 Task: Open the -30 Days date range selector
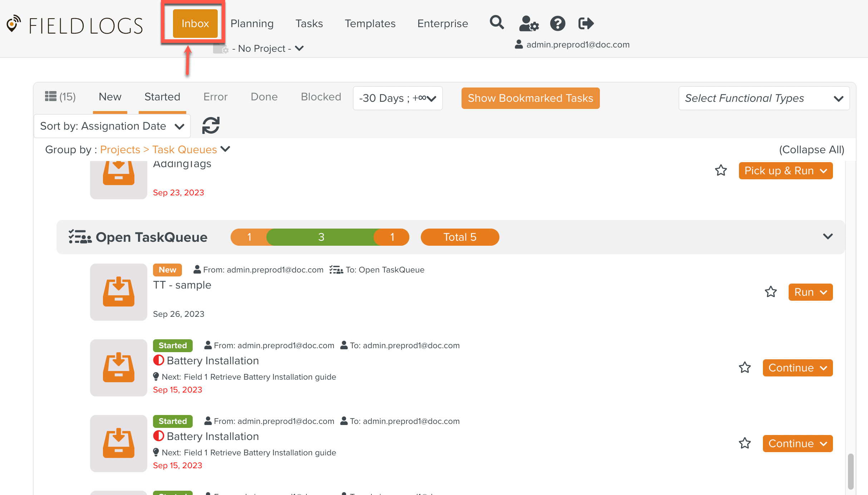pos(397,98)
